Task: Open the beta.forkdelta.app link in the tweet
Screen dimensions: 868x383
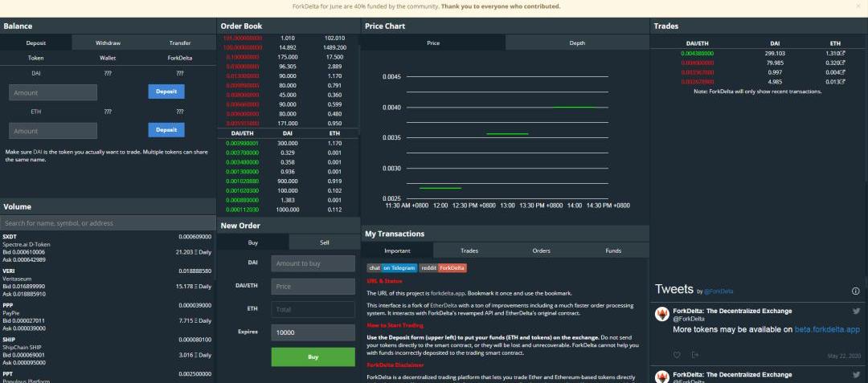Action: click(x=827, y=329)
